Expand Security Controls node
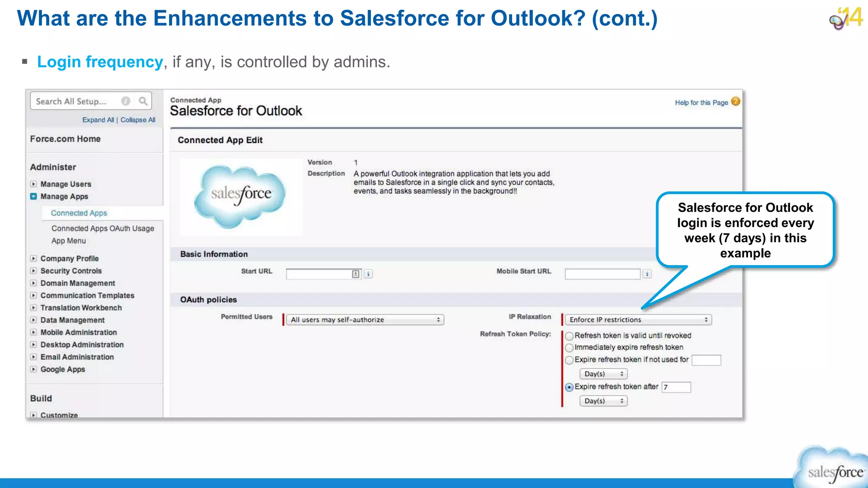This screenshot has width=868, height=488. tap(33, 271)
